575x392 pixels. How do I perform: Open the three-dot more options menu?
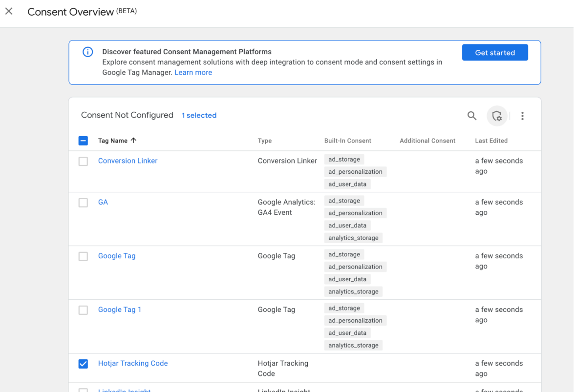pyautogui.click(x=522, y=116)
